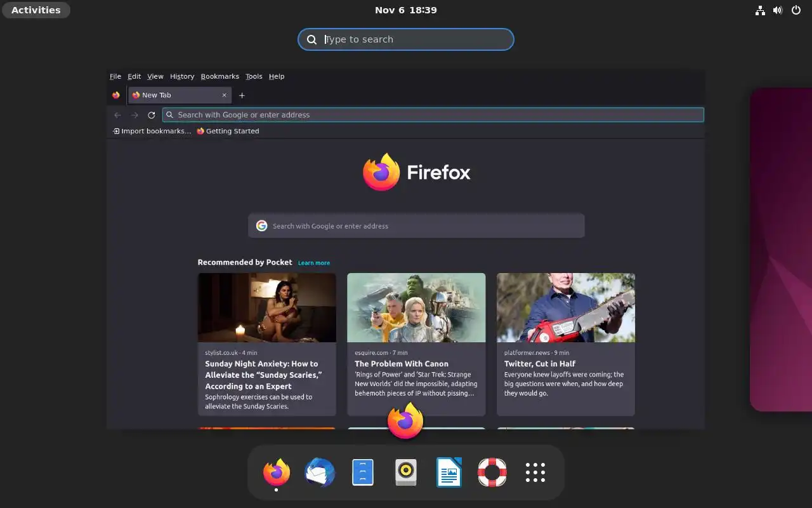Click the large Firefox window overlay icon
Image resolution: width=812 pixels, height=508 pixels.
(x=405, y=420)
